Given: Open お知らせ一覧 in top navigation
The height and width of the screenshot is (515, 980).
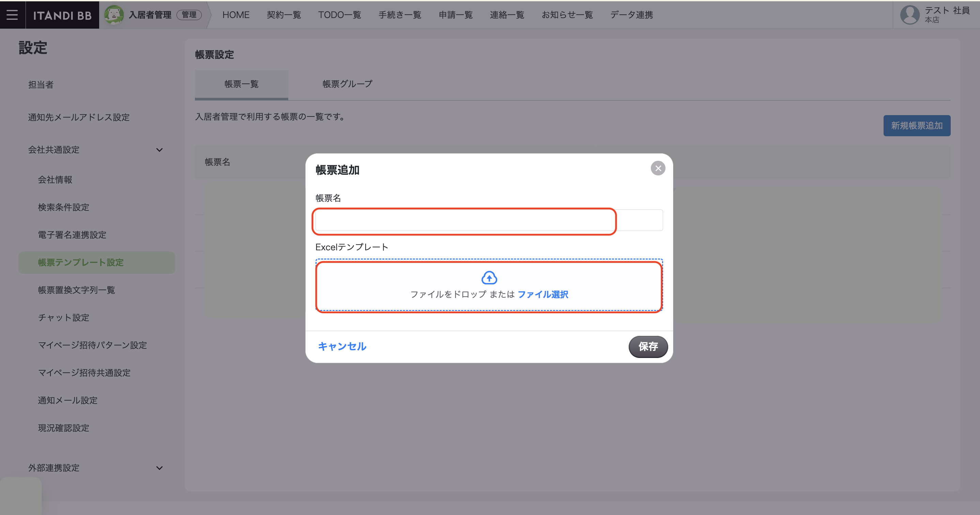Looking at the screenshot, I should [567, 15].
